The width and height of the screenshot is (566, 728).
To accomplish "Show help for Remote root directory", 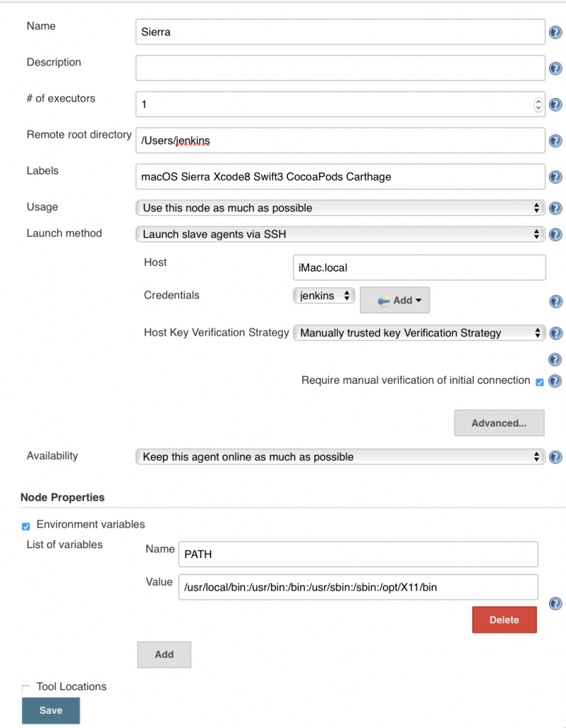I will [x=555, y=141].
